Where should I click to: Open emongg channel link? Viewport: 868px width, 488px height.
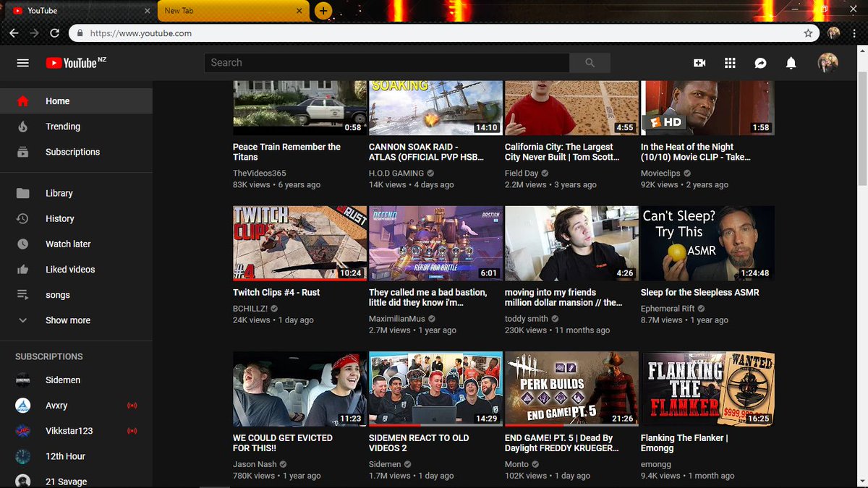[657, 464]
